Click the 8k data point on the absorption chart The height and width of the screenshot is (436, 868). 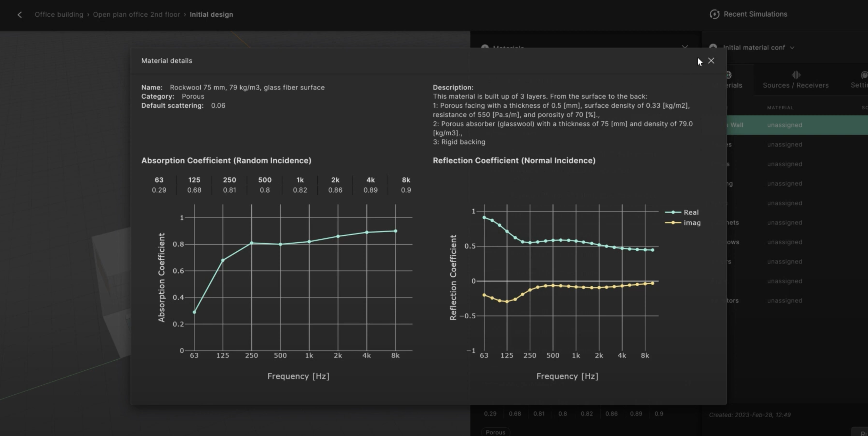pos(395,230)
